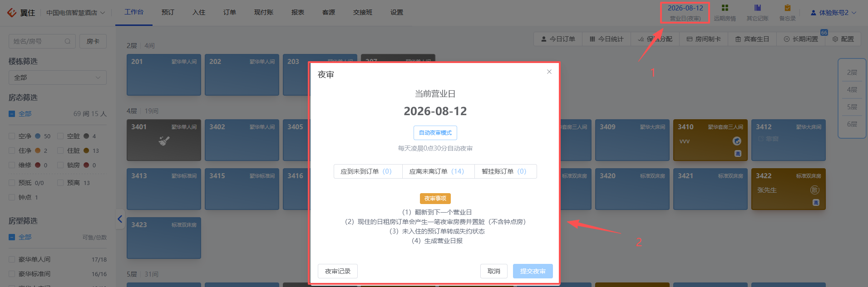Check the 锁房 filter

(60, 165)
